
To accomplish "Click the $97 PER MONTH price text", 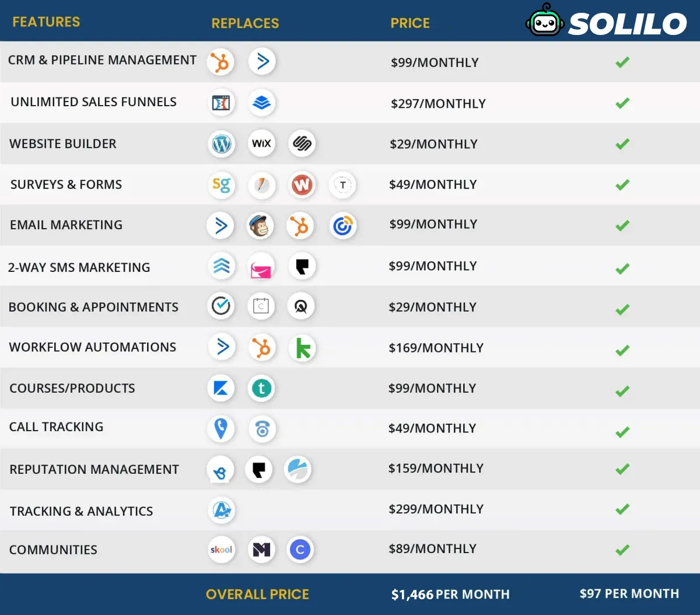I will point(629,593).
